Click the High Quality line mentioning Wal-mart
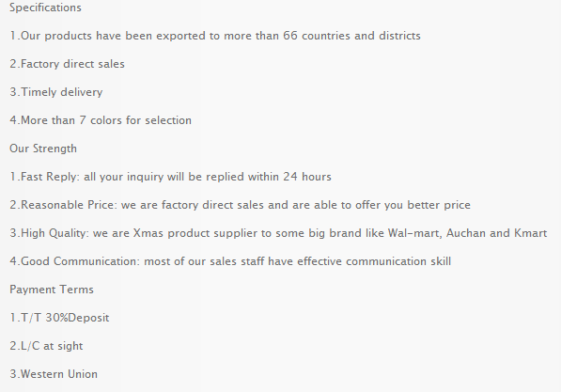Screen dimensions: 561x392 [278, 233]
